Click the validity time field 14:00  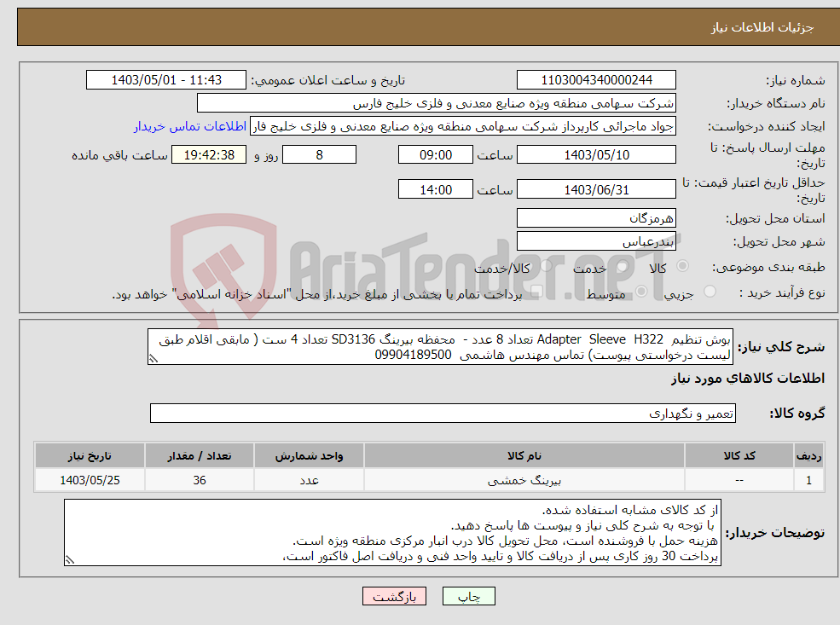tap(436, 189)
